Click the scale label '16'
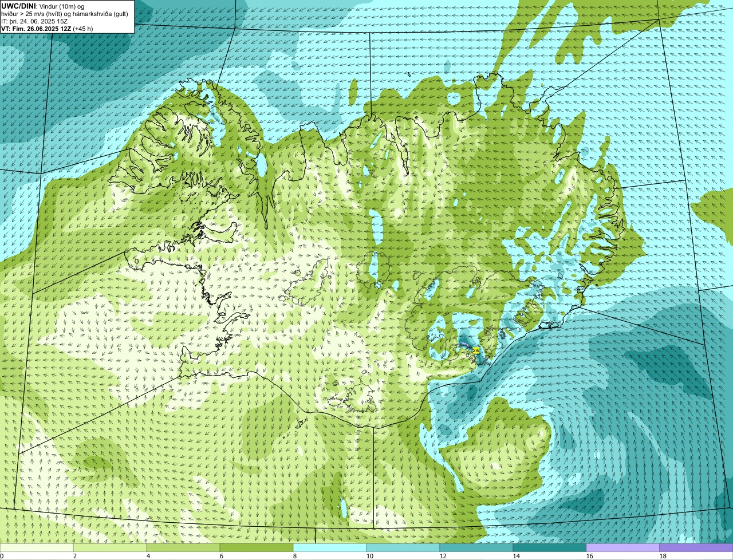The height and width of the screenshot is (560, 733). click(x=590, y=556)
